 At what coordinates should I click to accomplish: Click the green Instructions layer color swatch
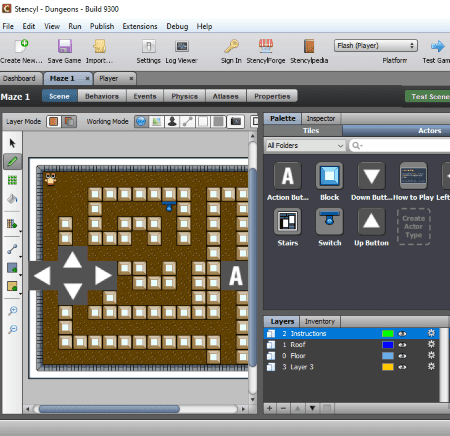coord(388,334)
